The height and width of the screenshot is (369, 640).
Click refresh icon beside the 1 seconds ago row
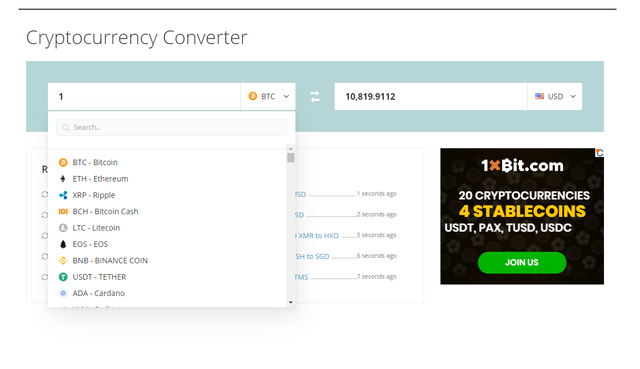[45, 194]
